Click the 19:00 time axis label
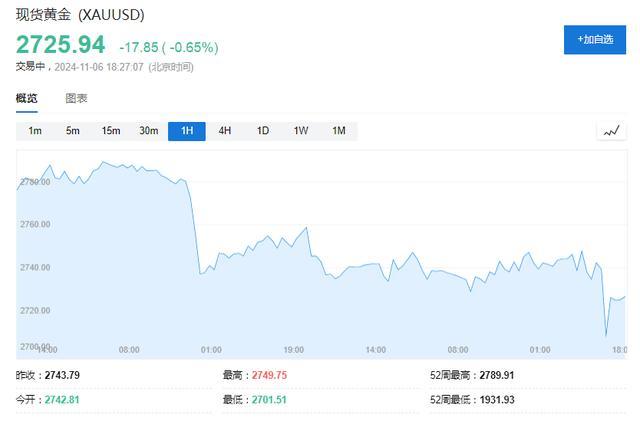The image size is (640, 421). coord(294,350)
